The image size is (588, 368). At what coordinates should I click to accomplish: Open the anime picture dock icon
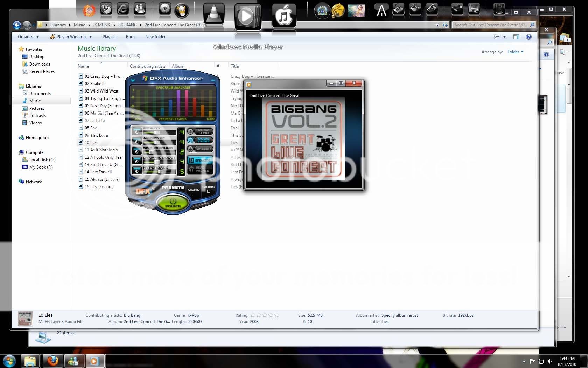356,11
